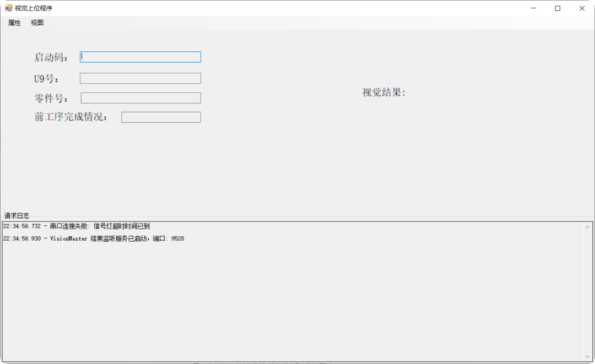Open the 属性 menu

[x=14, y=23]
